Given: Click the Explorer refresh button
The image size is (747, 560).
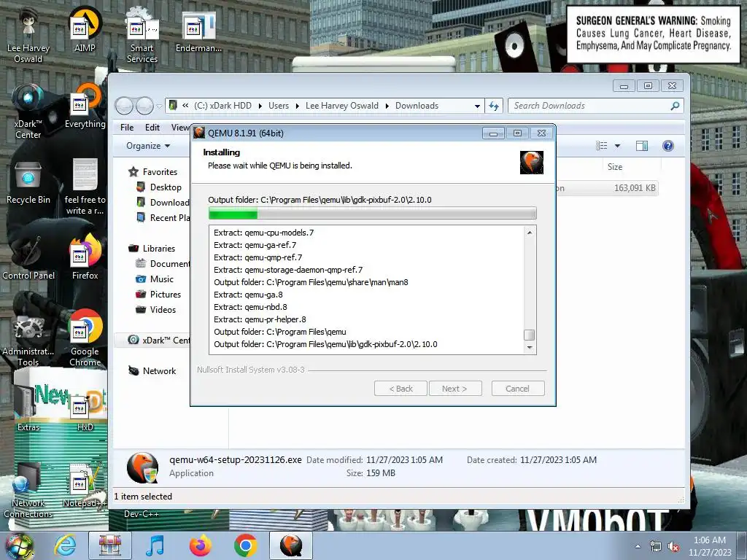Looking at the screenshot, I should point(494,106).
